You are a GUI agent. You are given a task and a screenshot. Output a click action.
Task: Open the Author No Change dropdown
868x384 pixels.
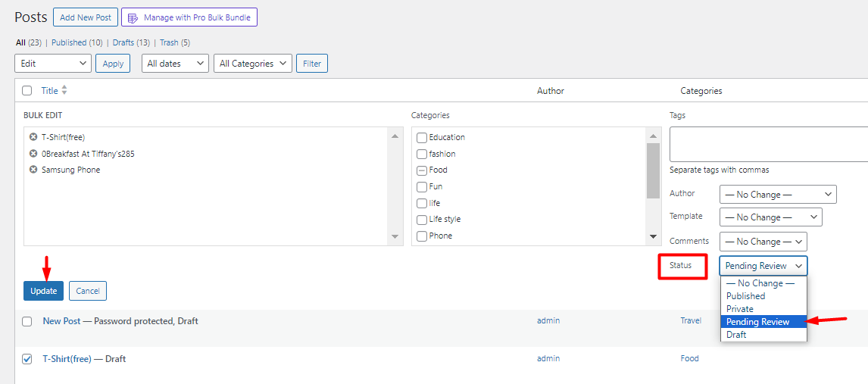pyautogui.click(x=778, y=195)
